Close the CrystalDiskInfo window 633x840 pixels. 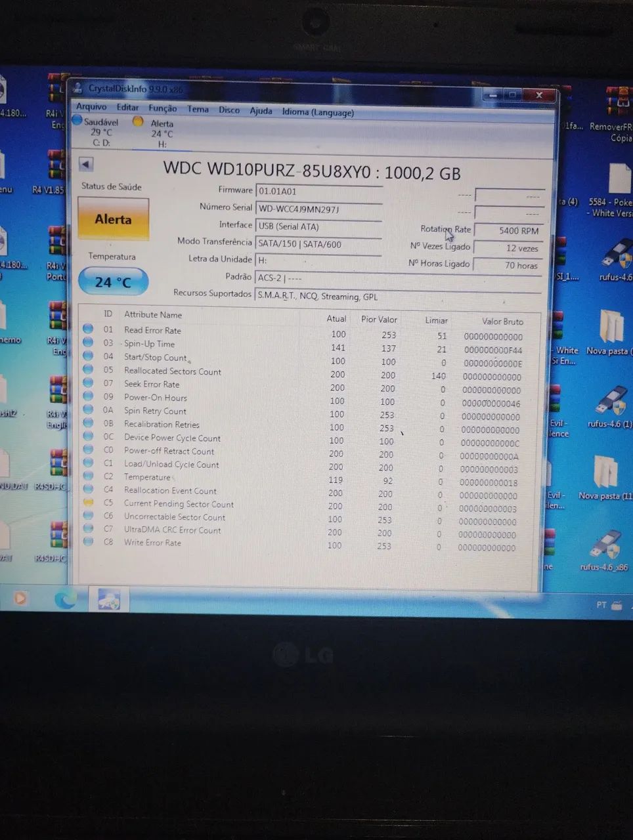click(x=539, y=95)
